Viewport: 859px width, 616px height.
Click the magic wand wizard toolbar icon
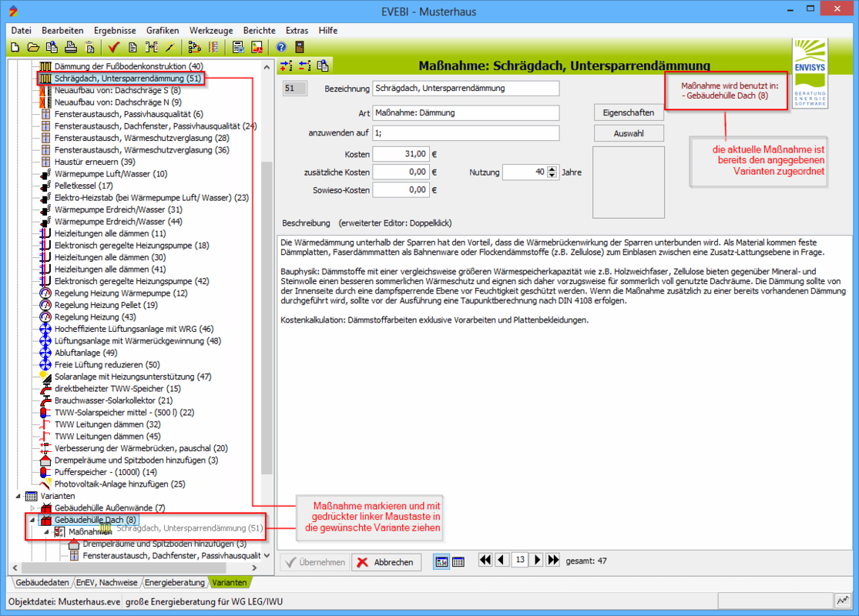(x=170, y=48)
